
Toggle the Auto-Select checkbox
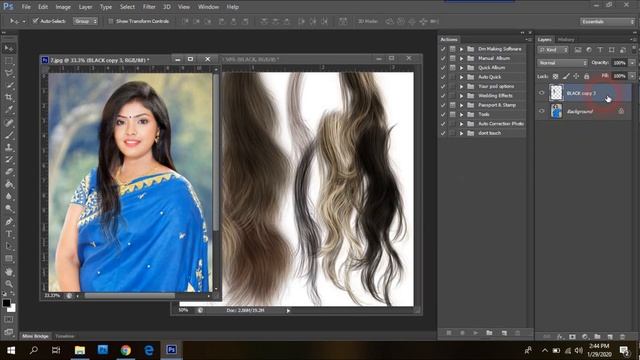click(x=35, y=21)
